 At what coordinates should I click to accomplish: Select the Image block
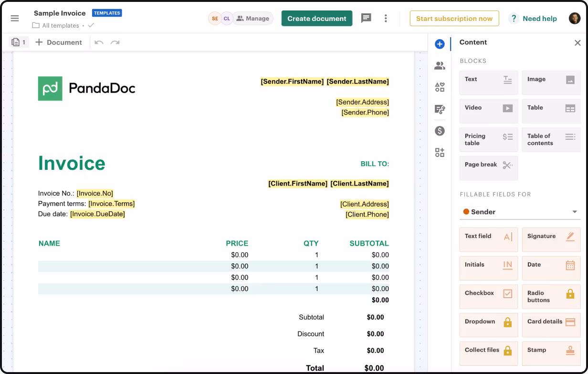pyautogui.click(x=551, y=83)
